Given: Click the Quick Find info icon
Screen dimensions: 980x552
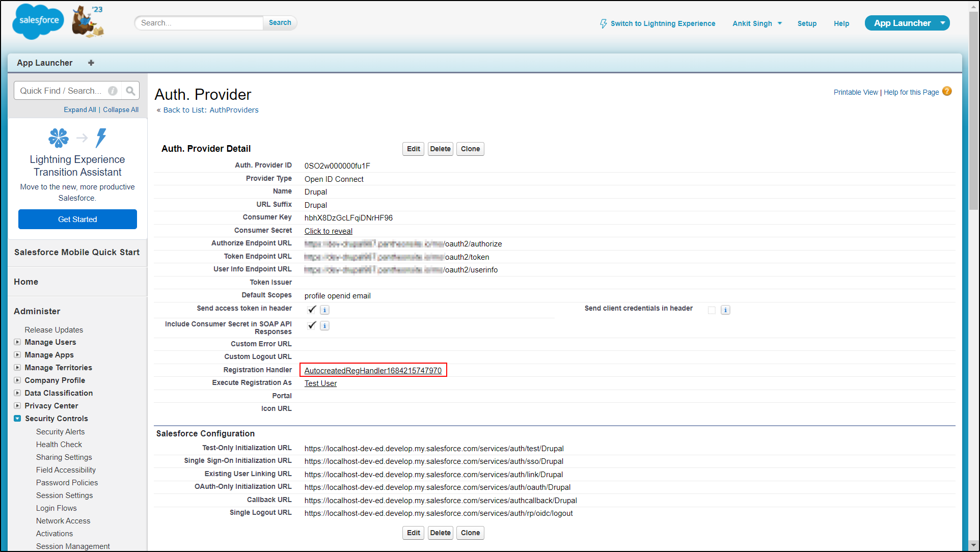Looking at the screenshot, I should [113, 91].
